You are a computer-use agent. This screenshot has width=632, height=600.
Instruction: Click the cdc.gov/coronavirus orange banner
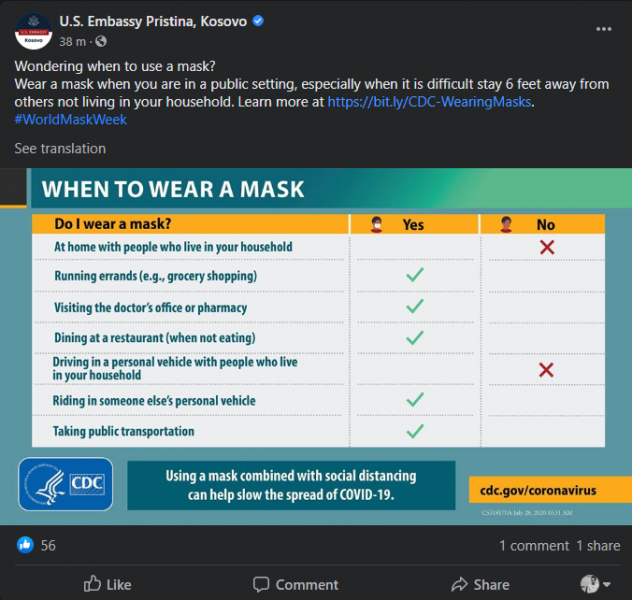pos(550,490)
